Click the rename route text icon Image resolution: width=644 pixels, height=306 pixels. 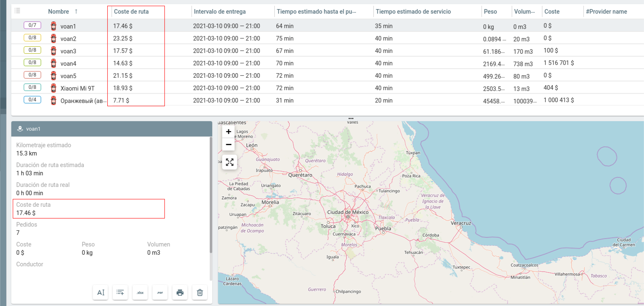click(x=100, y=292)
